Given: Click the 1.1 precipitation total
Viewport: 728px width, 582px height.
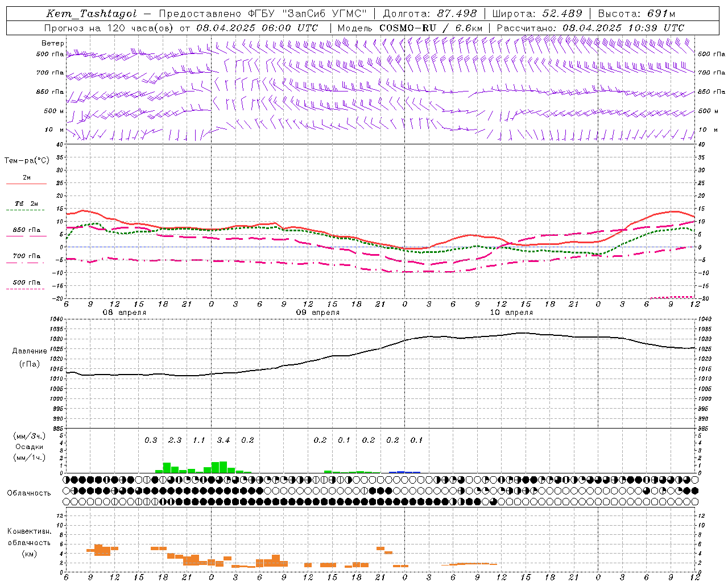Looking at the screenshot, I should coord(199,440).
